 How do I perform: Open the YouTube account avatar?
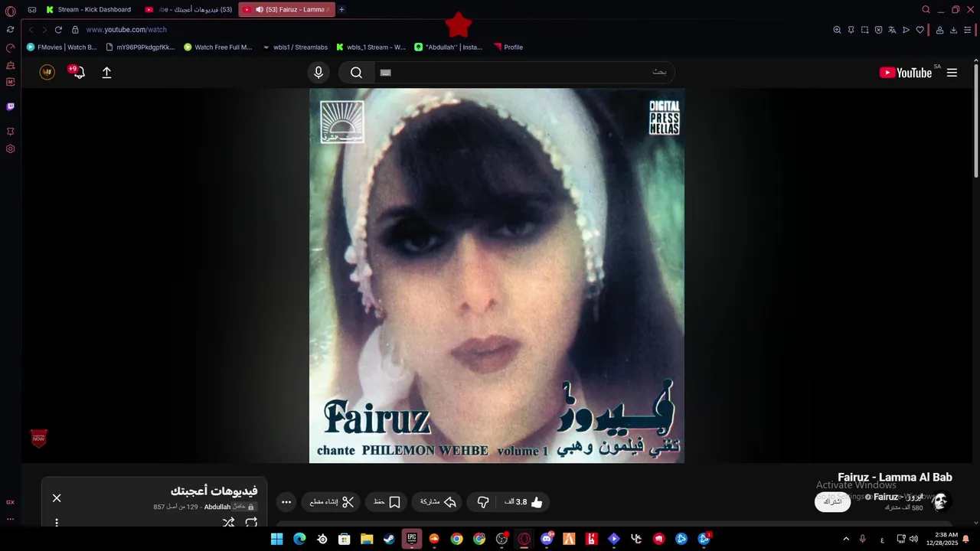(47, 73)
